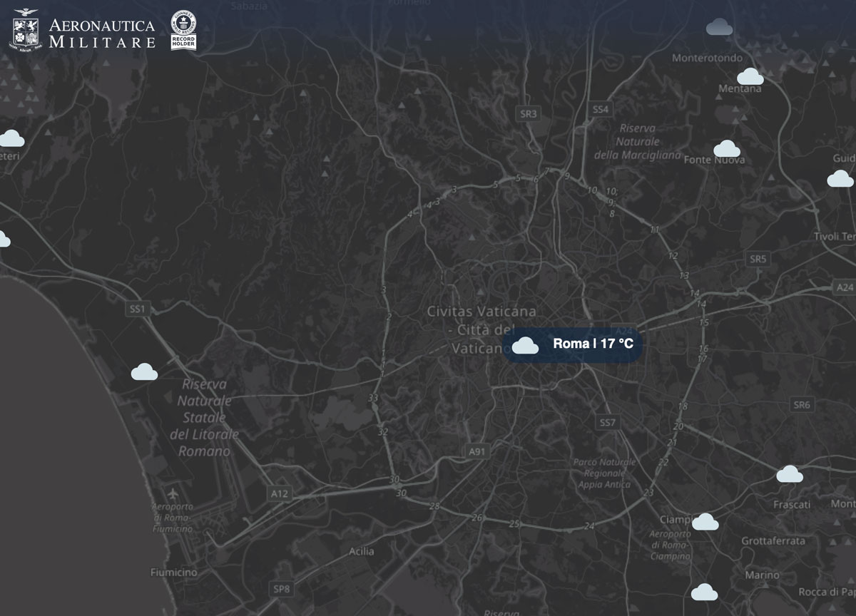The width and height of the screenshot is (856, 616).
Task: Open the Guinness World Records holder badge
Action: tap(183, 31)
